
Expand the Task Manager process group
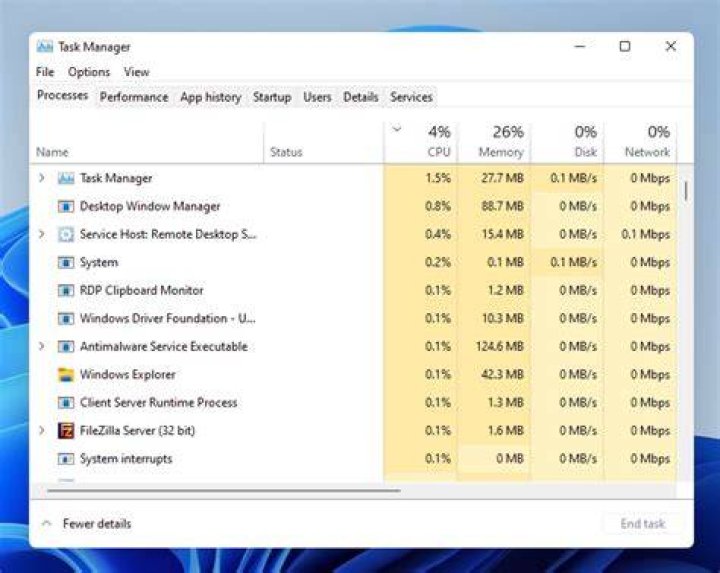pos(42,178)
